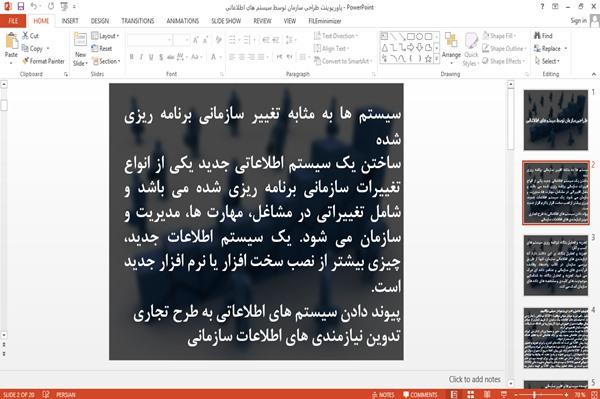This screenshot has width=600, height=399.
Task: Open the Notes pane from status bar
Action: (383, 395)
